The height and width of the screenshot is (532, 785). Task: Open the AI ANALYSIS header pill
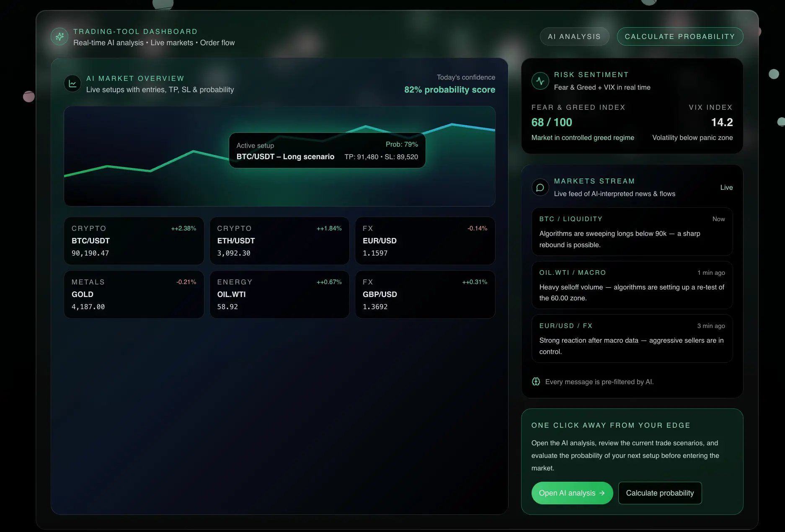coord(574,36)
